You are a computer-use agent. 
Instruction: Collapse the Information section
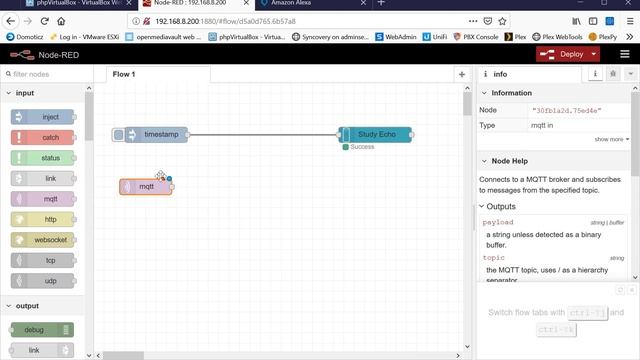[484, 93]
